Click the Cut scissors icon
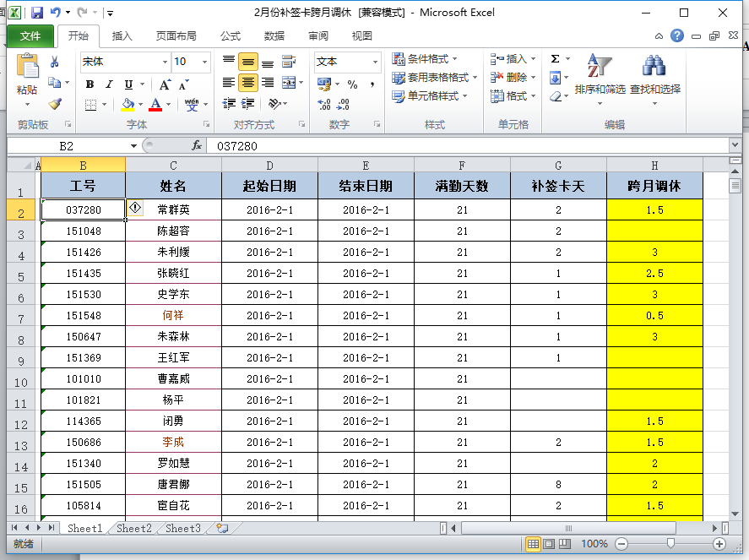This screenshot has height=560, width=749. point(55,62)
